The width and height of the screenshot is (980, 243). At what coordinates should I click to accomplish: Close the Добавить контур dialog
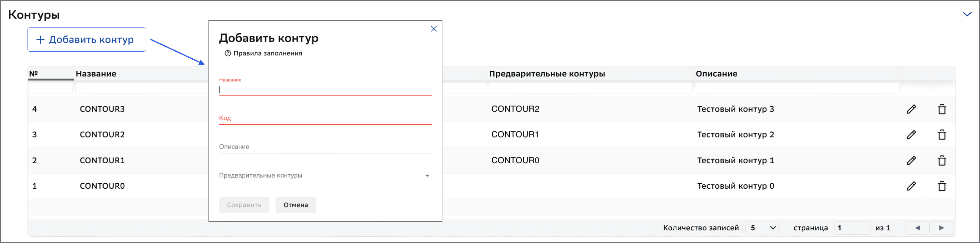pyautogui.click(x=433, y=29)
